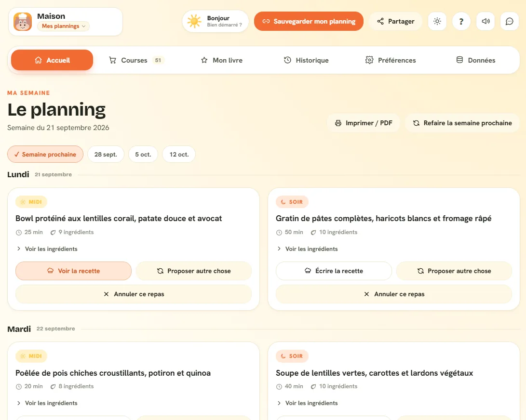Open the Historique tab
This screenshot has height=420, width=526.
(x=306, y=60)
